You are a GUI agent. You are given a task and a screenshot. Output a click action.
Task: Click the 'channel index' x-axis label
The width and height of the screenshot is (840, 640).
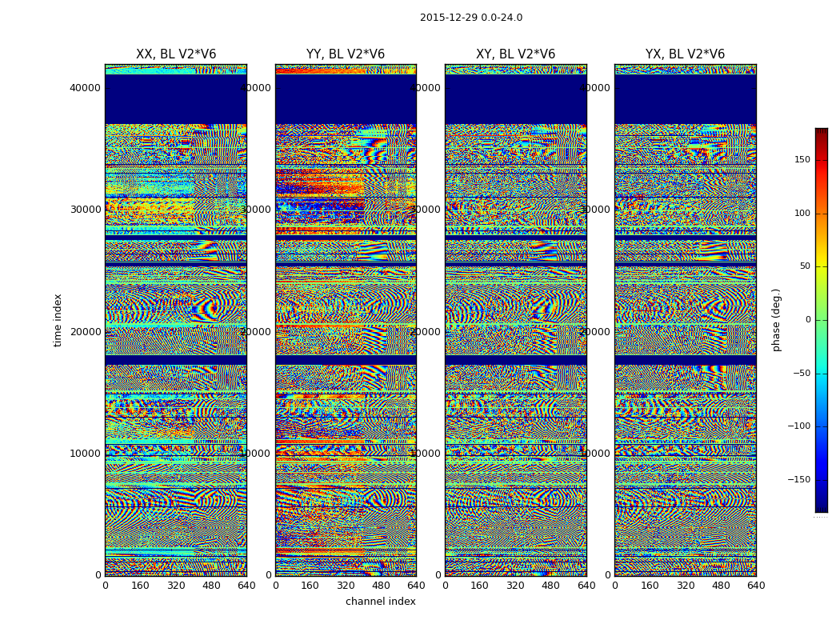point(380,602)
